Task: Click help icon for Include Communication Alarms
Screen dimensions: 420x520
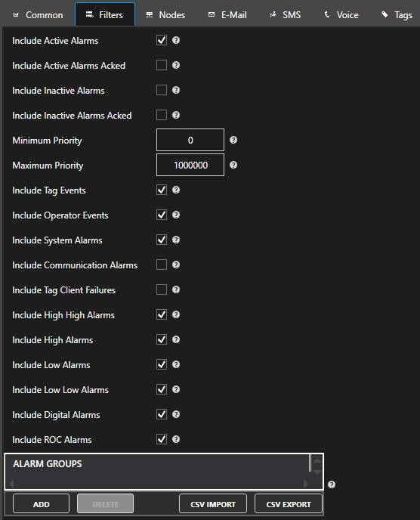Action: 176,265
